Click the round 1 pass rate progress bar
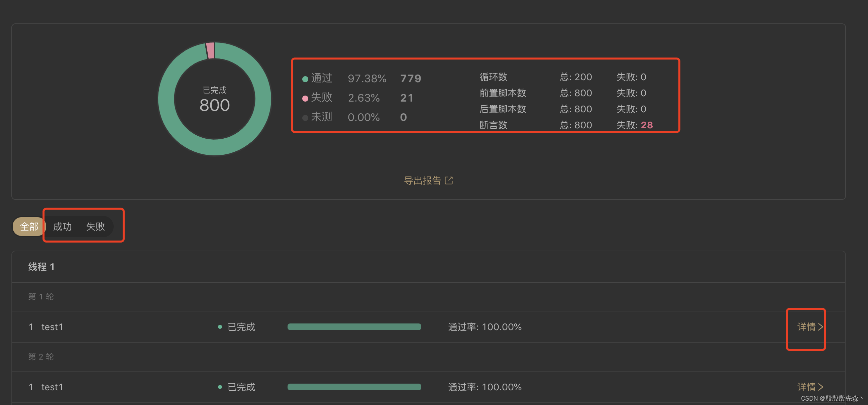The width and height of the screenshot is (868, 405). click(x=354, y=326)
